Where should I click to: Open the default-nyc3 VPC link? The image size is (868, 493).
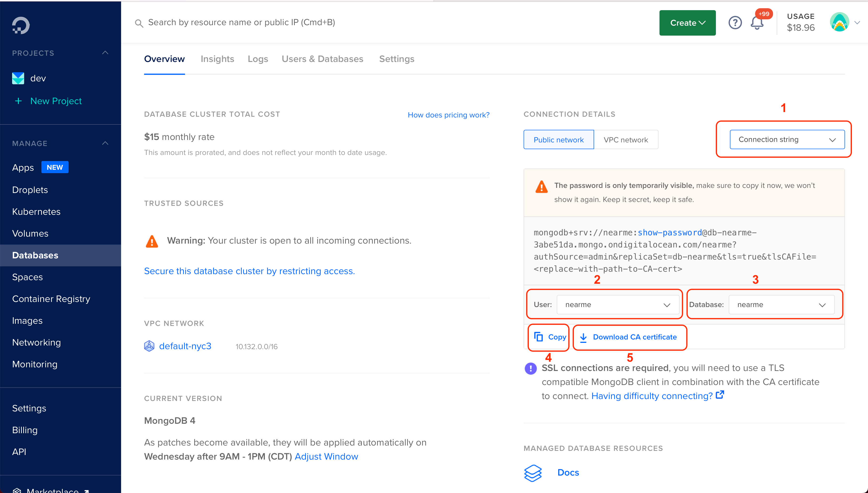[185, 346]
